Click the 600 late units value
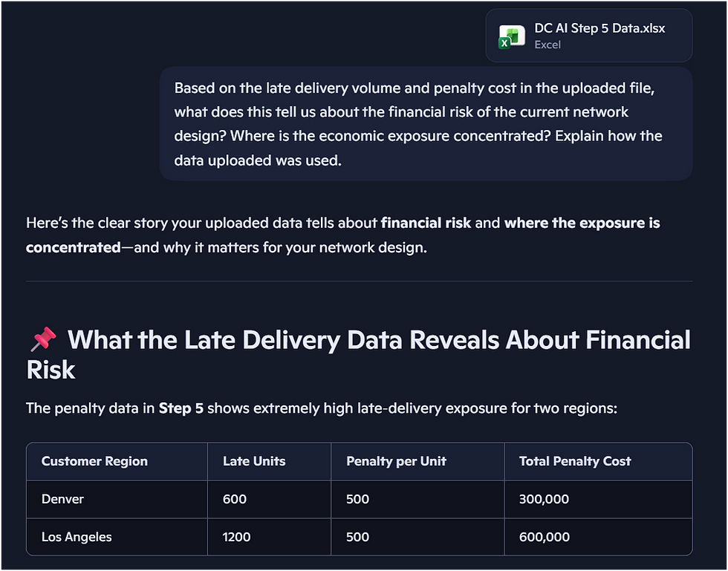 [x=234, y=499]
